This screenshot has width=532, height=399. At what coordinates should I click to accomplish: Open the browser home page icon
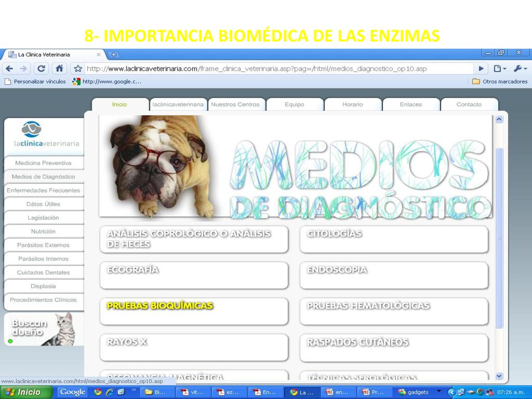click(x=59, y=69)
